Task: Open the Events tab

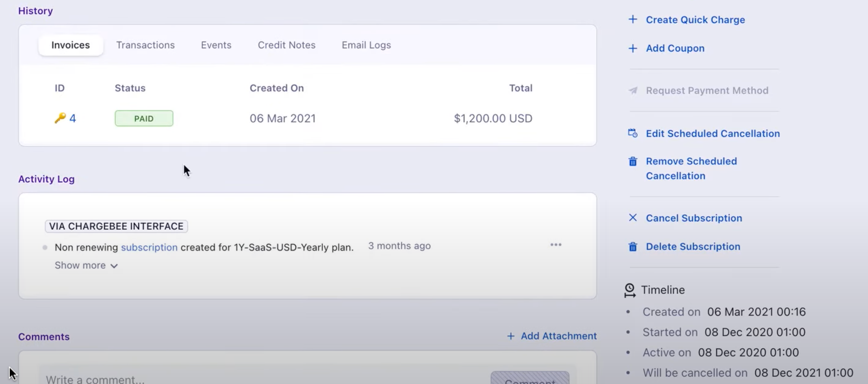Action: (x=216, y=45)
